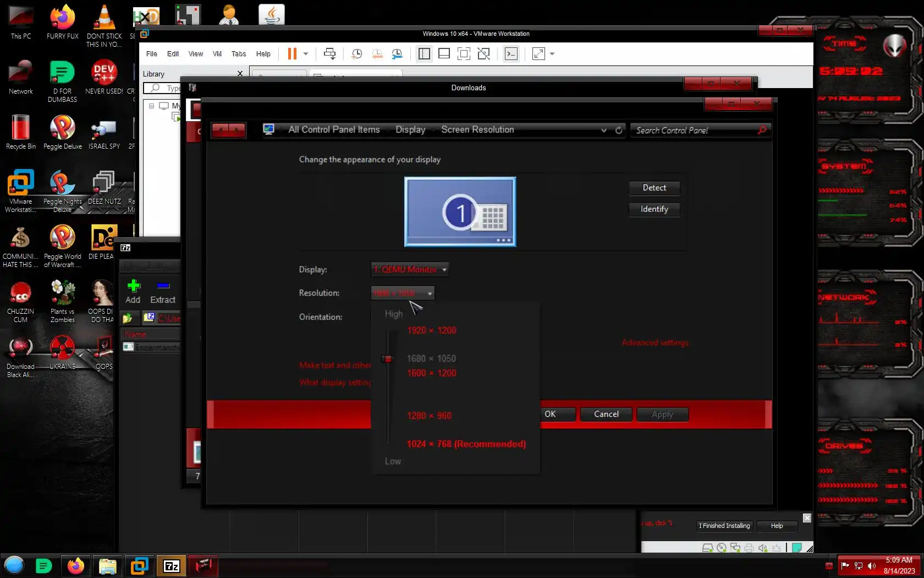Expand the address bar history dropdown

pyautogui.click(x=604, y=130)
